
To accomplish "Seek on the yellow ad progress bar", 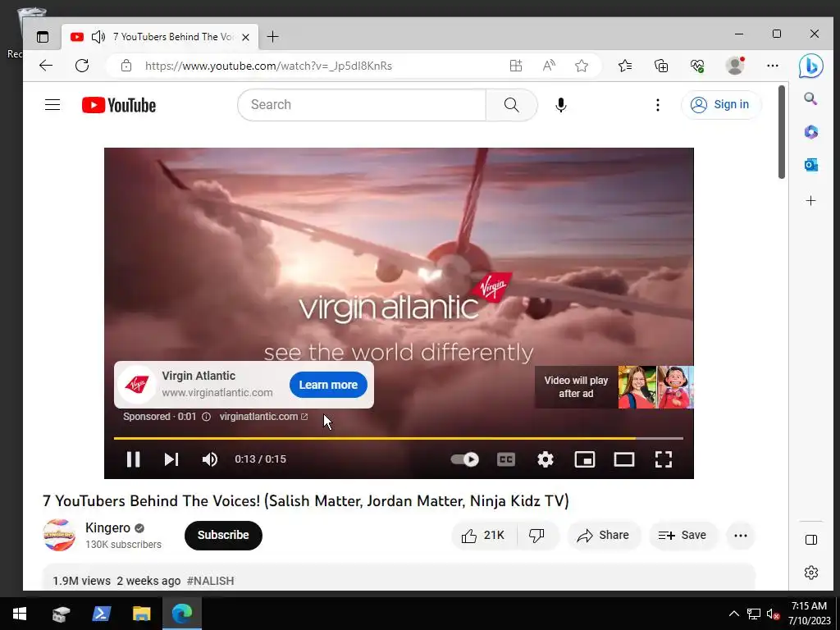I will coord(398,438).
